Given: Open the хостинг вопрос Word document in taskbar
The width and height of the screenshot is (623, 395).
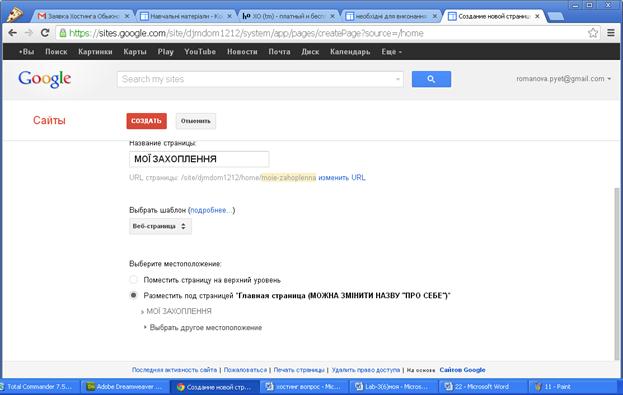Looking at the screenshot, I should coord(304,387).
